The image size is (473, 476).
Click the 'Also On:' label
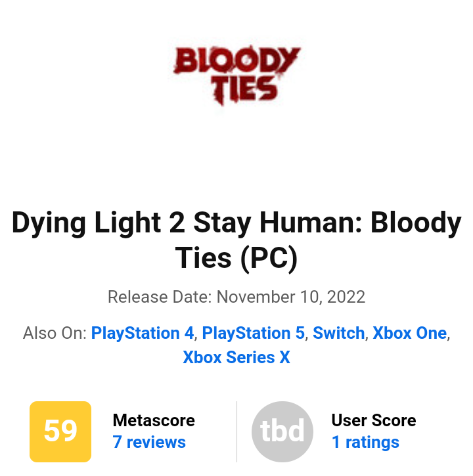pyautogui.click(x=55, y=333)
